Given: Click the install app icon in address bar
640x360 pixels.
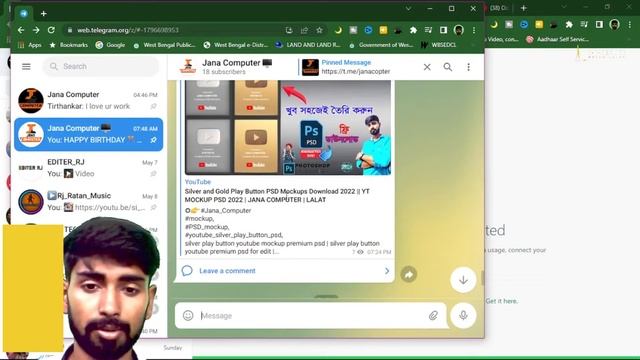Looking at the screenshot, I should tap(289, 30).
